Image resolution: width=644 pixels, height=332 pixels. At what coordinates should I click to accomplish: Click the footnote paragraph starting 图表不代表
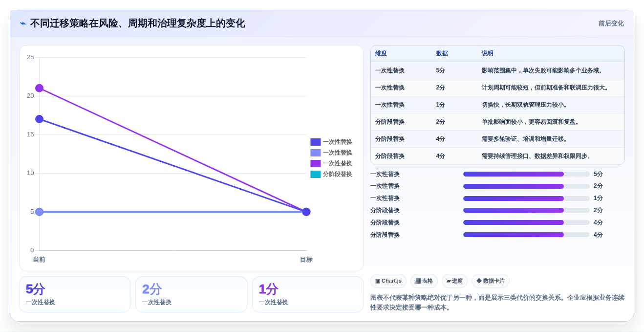(x=497, y=303)
